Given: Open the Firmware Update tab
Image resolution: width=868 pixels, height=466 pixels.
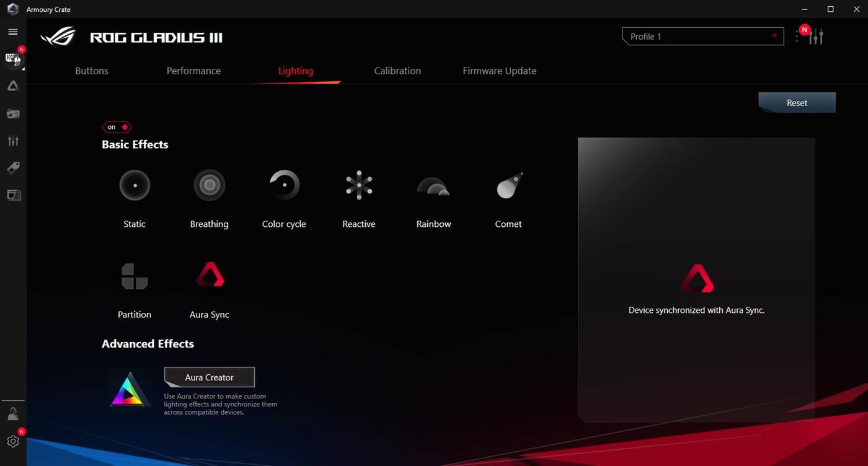Looking at the screenshot, I should point(499,71).
